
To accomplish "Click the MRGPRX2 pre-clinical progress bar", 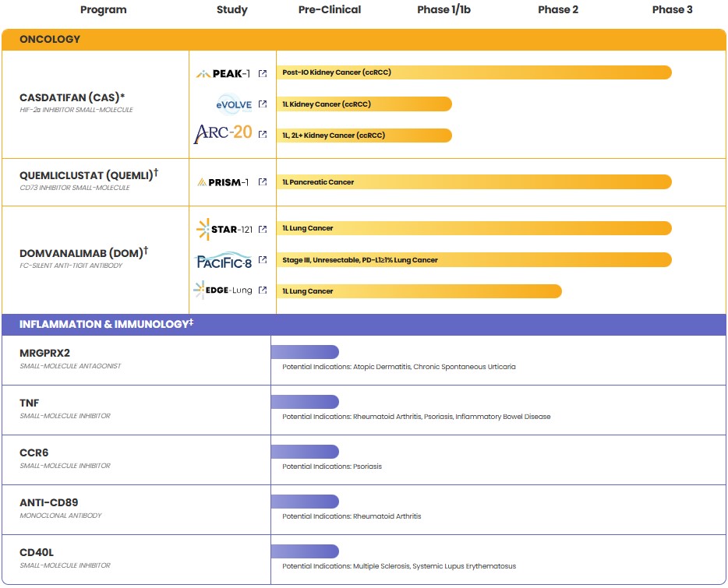I will [x=305, y=352].
